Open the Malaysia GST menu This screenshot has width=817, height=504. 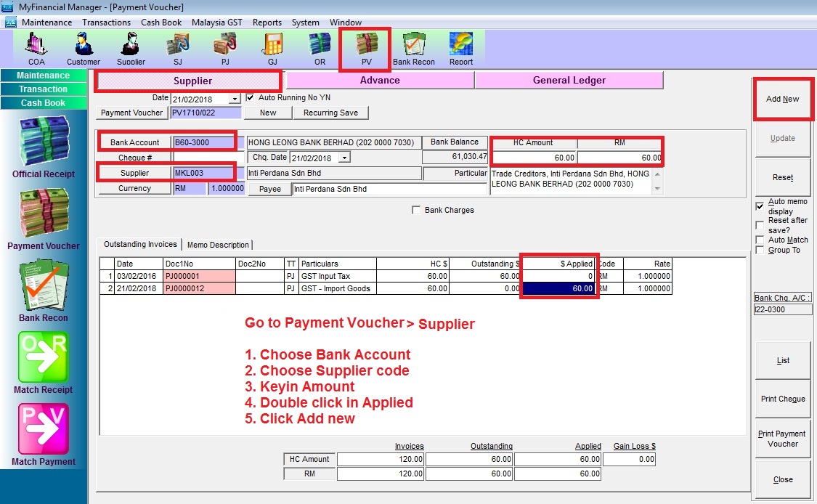[x=216, y=23]
